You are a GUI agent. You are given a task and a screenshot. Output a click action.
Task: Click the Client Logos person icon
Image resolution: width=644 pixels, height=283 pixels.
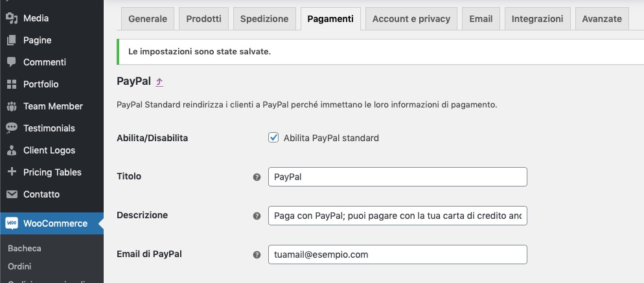pyautogui.click(x=12, y=150)
